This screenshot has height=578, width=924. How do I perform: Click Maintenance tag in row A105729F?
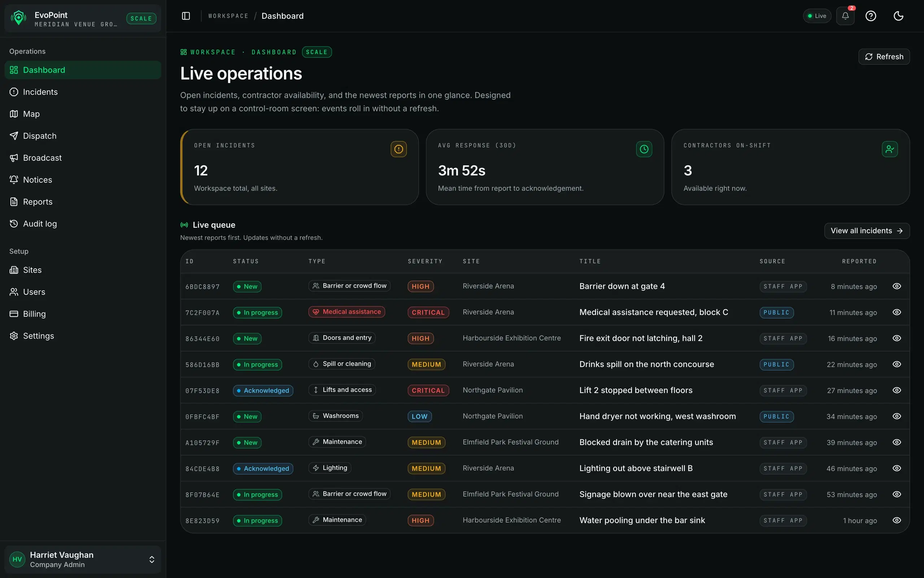click(x=337, y=442)
